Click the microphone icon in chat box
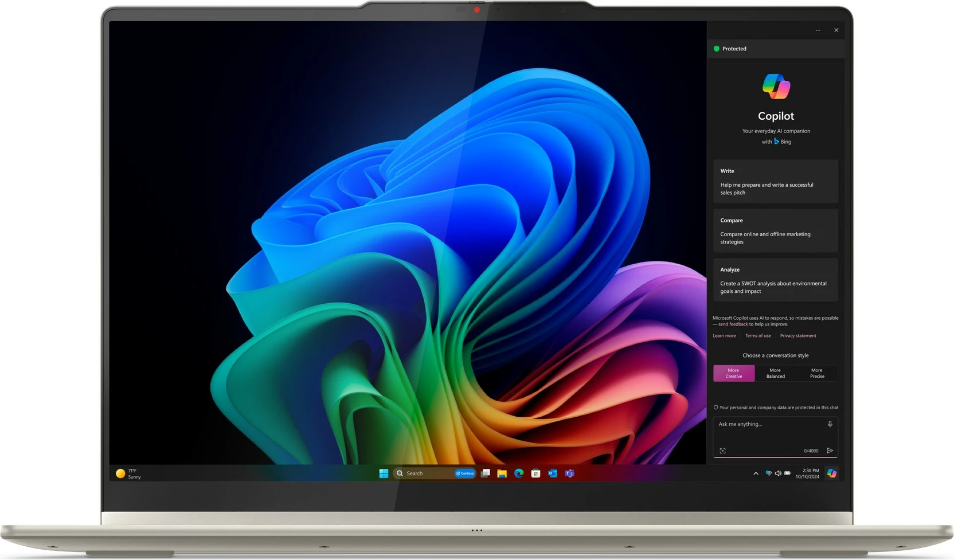The image size is (954, 560). [x=830, y=424]
